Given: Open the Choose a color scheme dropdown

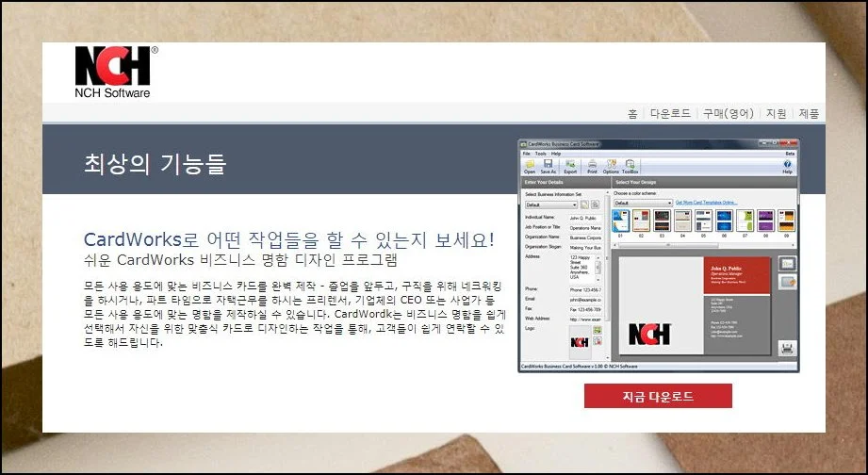Looking at the screenshot, I should [x=644, y=203].
